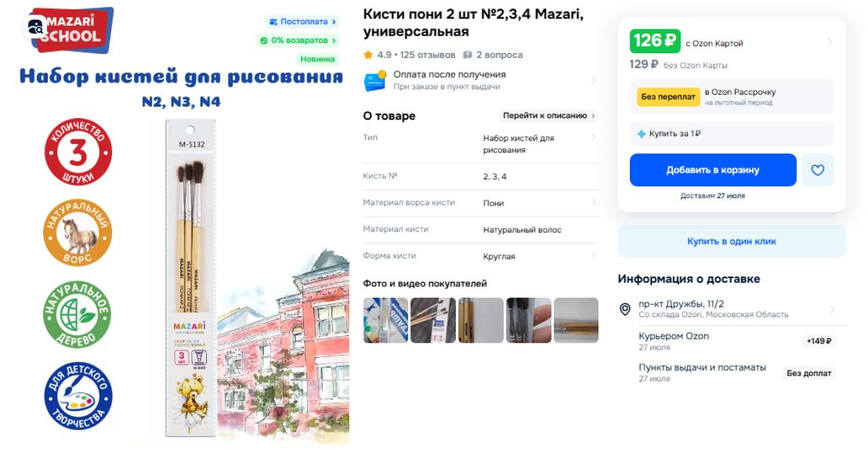Add item to favorites with heart icon
This screenshot has width=868, height=459.
click(818, 170)
